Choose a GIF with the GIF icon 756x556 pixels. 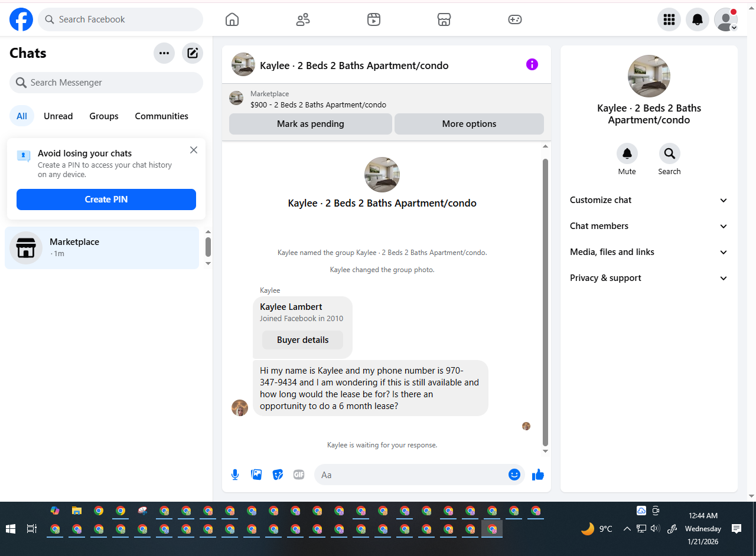point(299,475)
